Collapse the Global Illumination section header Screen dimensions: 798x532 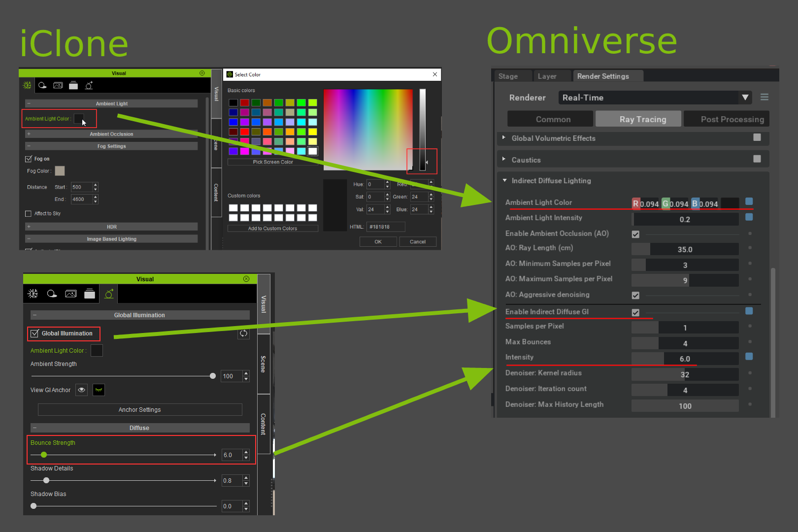pos(140,315)
